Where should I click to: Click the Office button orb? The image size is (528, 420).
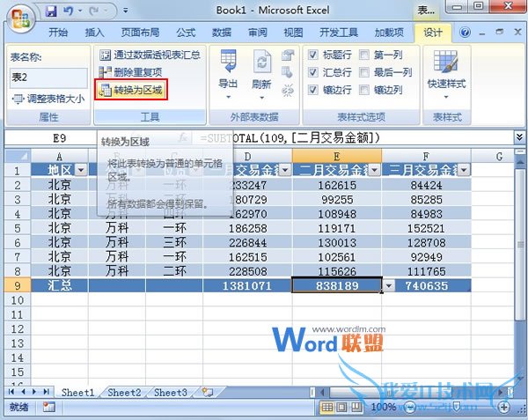click(x=20, y=18)
